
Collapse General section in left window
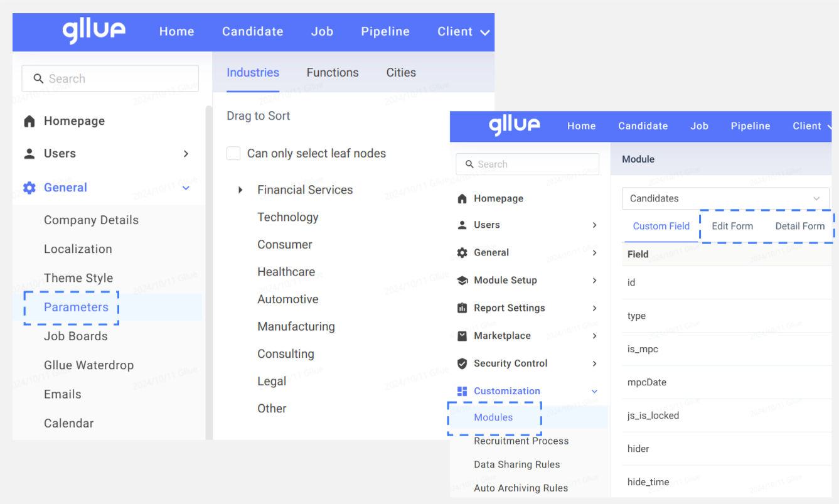tap(186, 188)
